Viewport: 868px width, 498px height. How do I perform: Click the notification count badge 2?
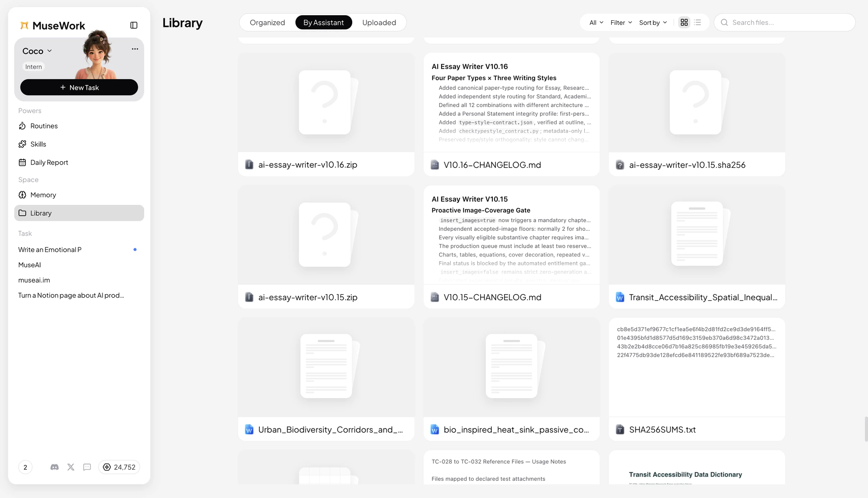click(x=25, y=467)
